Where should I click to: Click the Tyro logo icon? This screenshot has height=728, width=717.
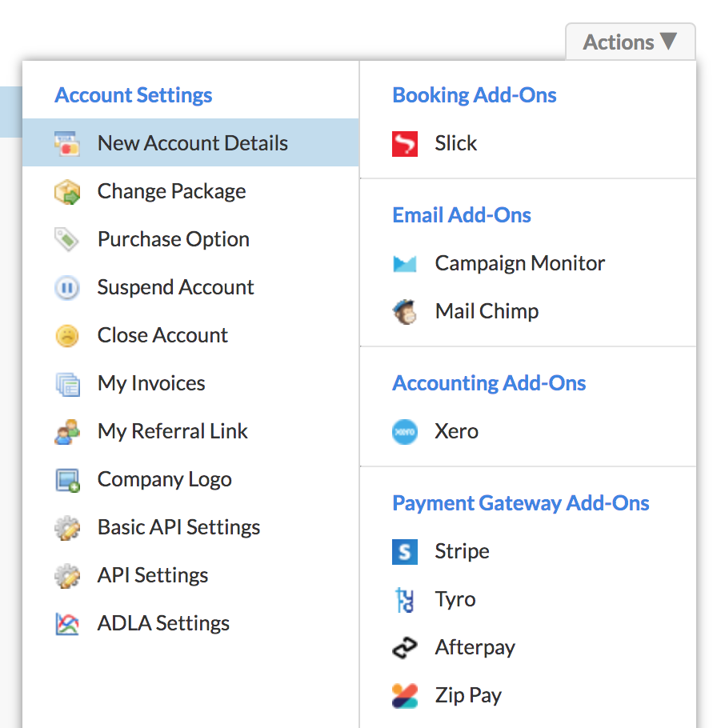click(404, 600)
